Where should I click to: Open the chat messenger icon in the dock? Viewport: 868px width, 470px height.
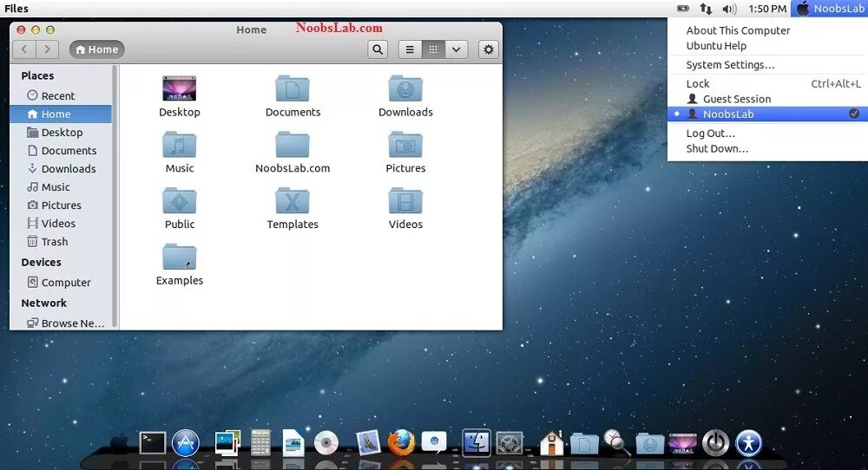pyautogui.click(x=434, y=442)
